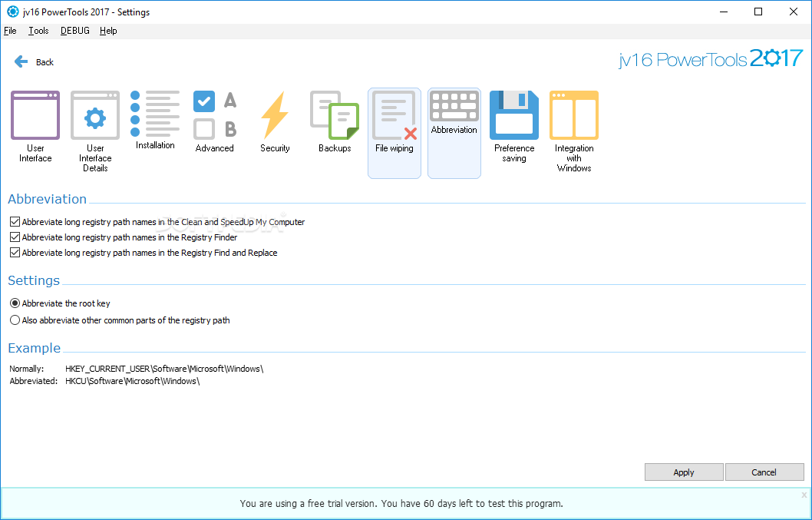
Task: Dismiss the trial notice with its x
Action: (804, 495)
